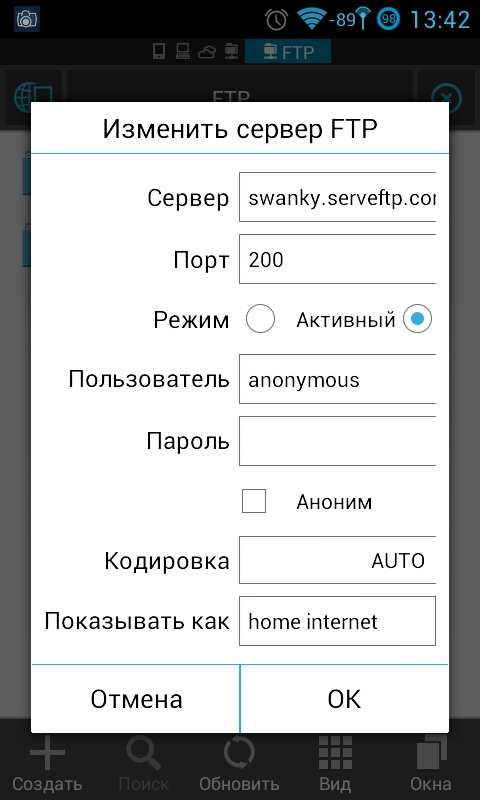Click the Пароль password field
This screenshot has width=480, height=800.
point(337,441)
